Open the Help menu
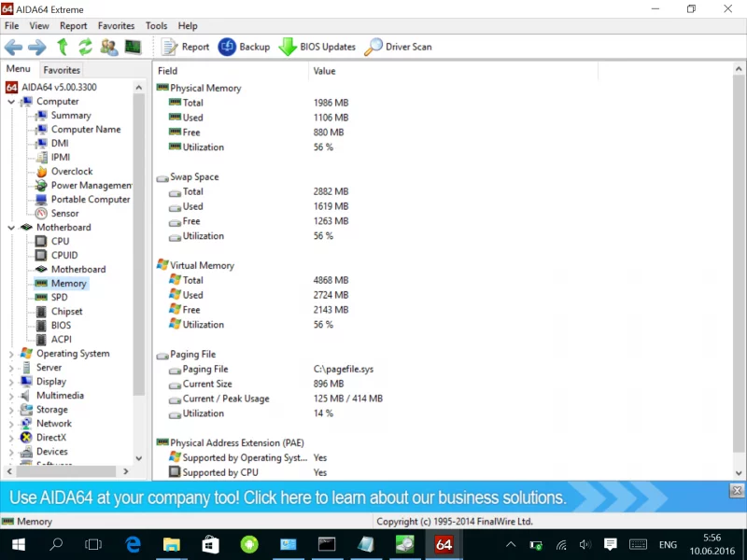The height and width of the screenshot is (560, 747). click(x=188, y=26)
